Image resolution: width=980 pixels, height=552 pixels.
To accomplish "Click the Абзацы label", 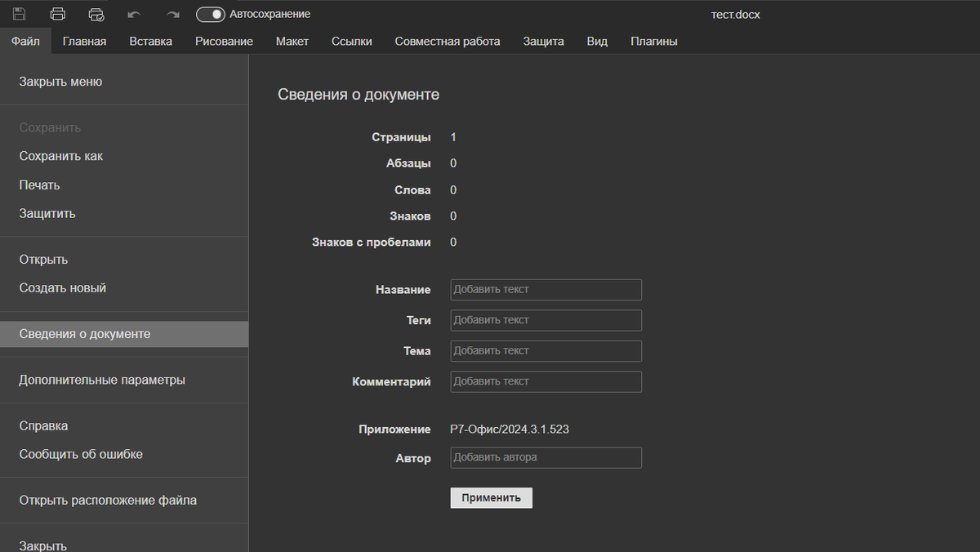I will (408, 163).
